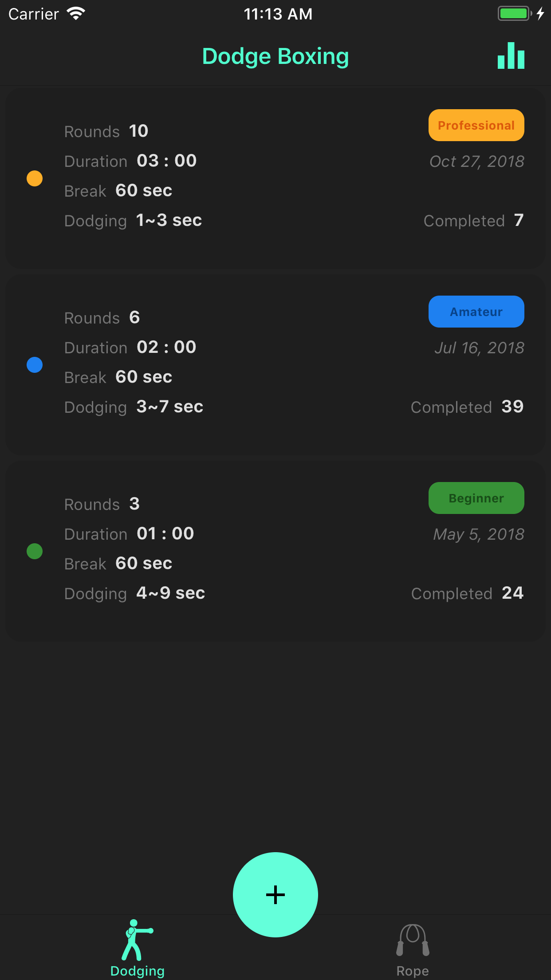Tap the plus icon to add a workout
551x980 pixels.
coord(275,895)
